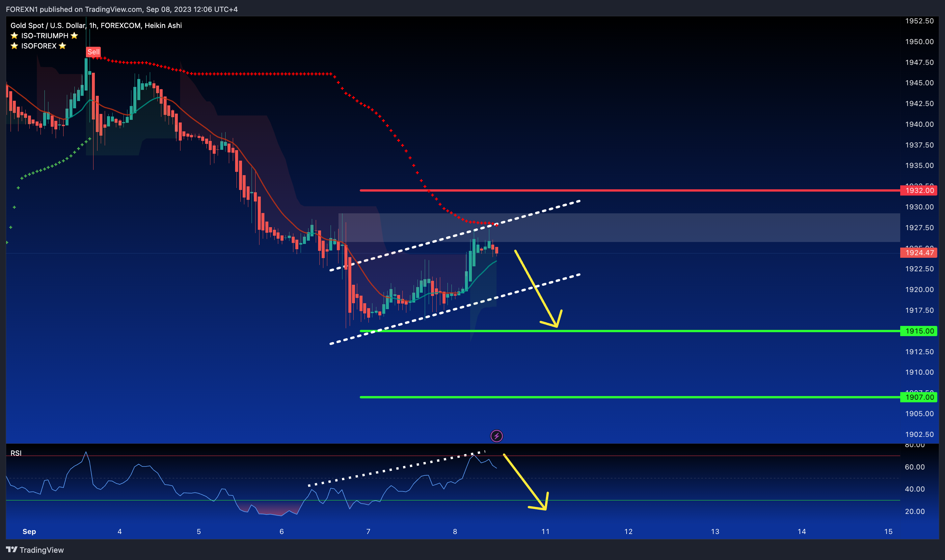Screen dimensions: 945x560
Task: Click the red Sell signal label
Action: [93, 52]
